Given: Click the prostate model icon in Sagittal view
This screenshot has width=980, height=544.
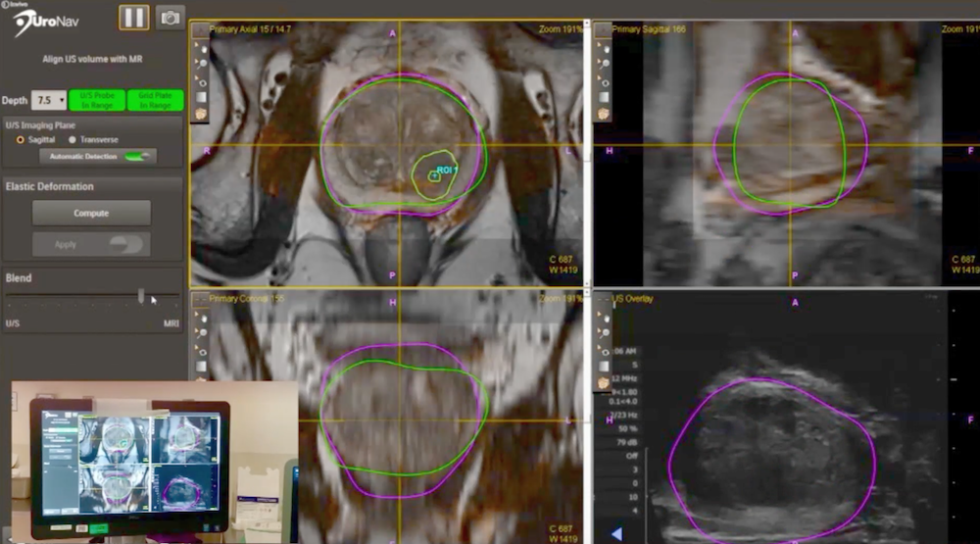Looking at the screenshot, I should pyautogui.click(x=603, y=114).
